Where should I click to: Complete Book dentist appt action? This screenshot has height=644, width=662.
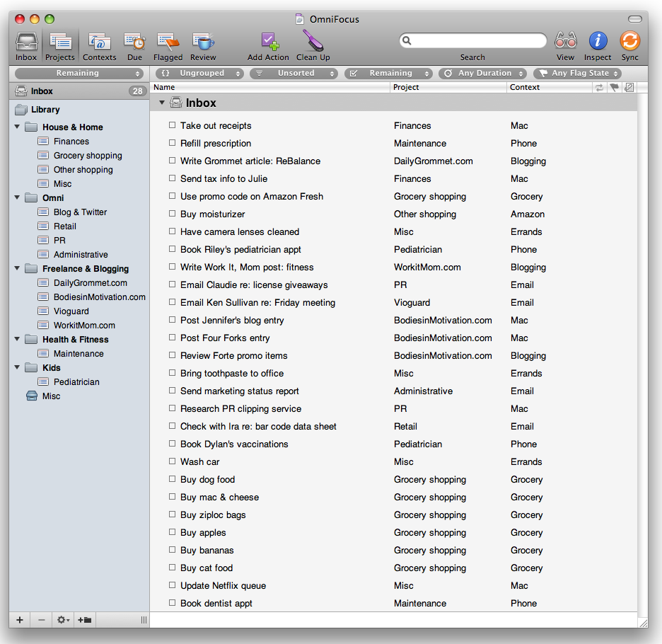[x=173, y=602]
